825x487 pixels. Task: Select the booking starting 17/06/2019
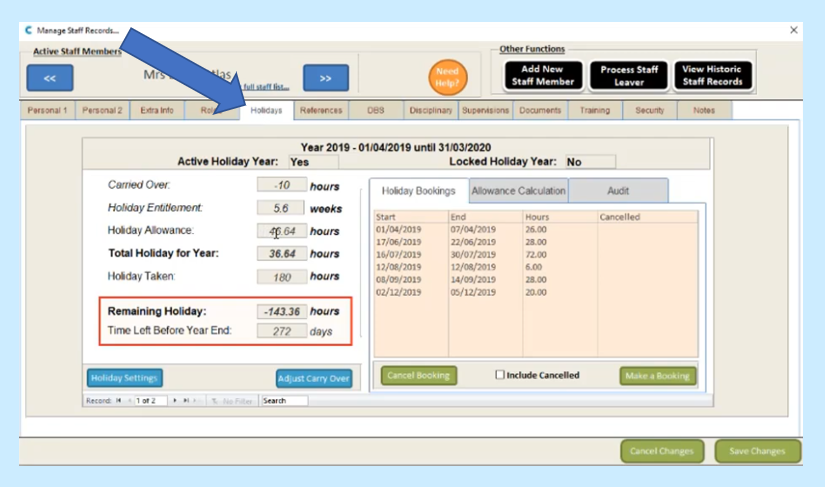click(536, 242)
